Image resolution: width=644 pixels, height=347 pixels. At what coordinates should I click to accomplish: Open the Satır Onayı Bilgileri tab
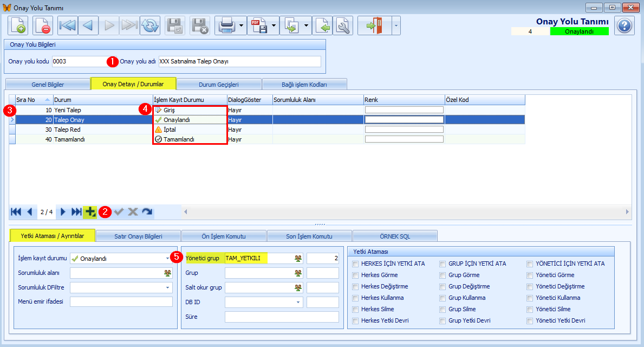click(x=139, y=236)
